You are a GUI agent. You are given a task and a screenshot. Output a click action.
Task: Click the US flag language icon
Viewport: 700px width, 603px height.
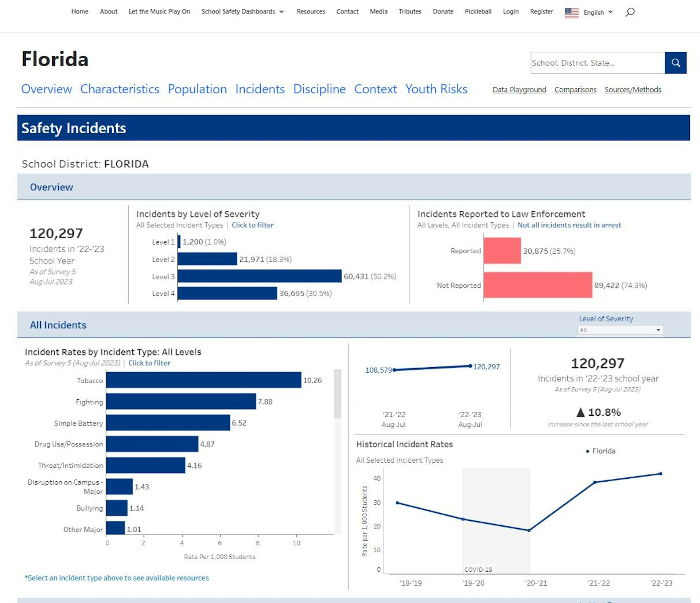pos(571,12)
